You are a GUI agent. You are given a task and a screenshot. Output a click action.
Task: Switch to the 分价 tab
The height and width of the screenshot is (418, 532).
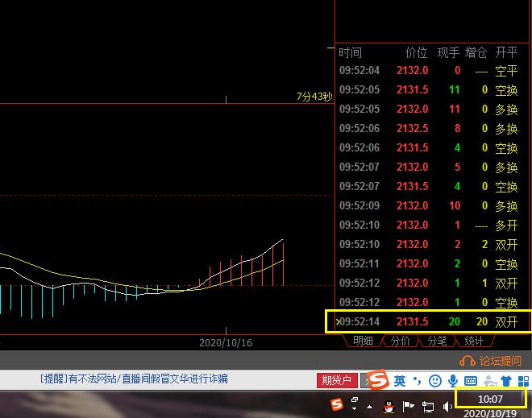[x=400, y=341]
